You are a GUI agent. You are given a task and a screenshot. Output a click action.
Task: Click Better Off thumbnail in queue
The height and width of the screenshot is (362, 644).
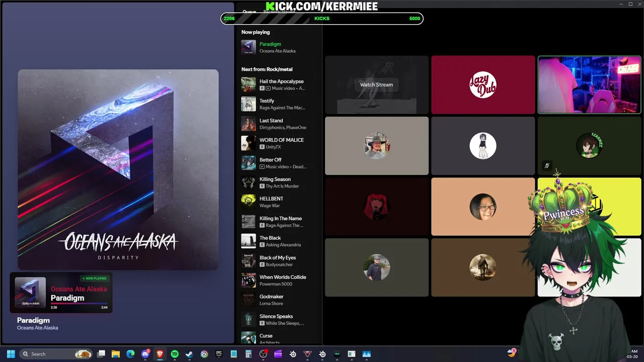pyautogui.click(x=249, y=163)
